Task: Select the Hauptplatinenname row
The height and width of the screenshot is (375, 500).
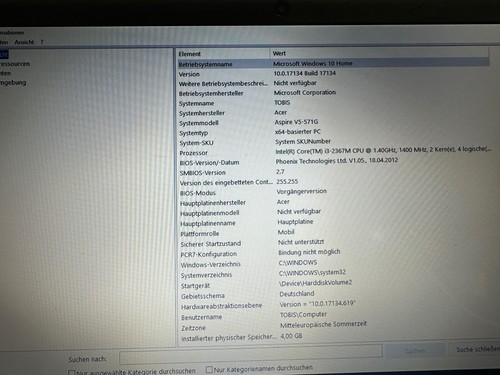Action: tap(333, 223)
